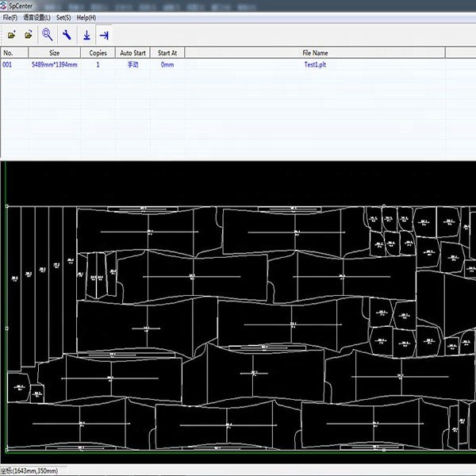This screenshot has width=476, height=476.
Task: Click the No. column header
Action: 9,53
